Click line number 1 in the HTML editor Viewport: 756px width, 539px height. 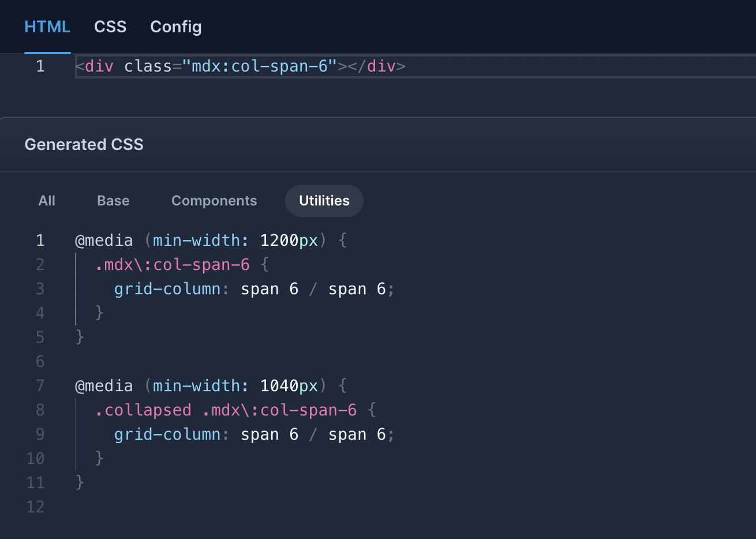[40, 66]
